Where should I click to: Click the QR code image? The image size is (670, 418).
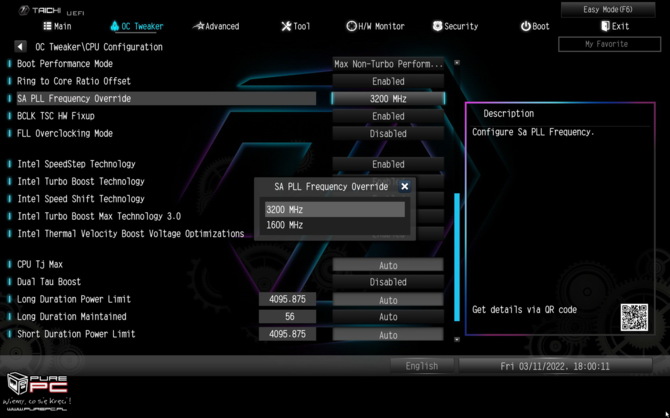pyautogui.click(x=634, y=317)
